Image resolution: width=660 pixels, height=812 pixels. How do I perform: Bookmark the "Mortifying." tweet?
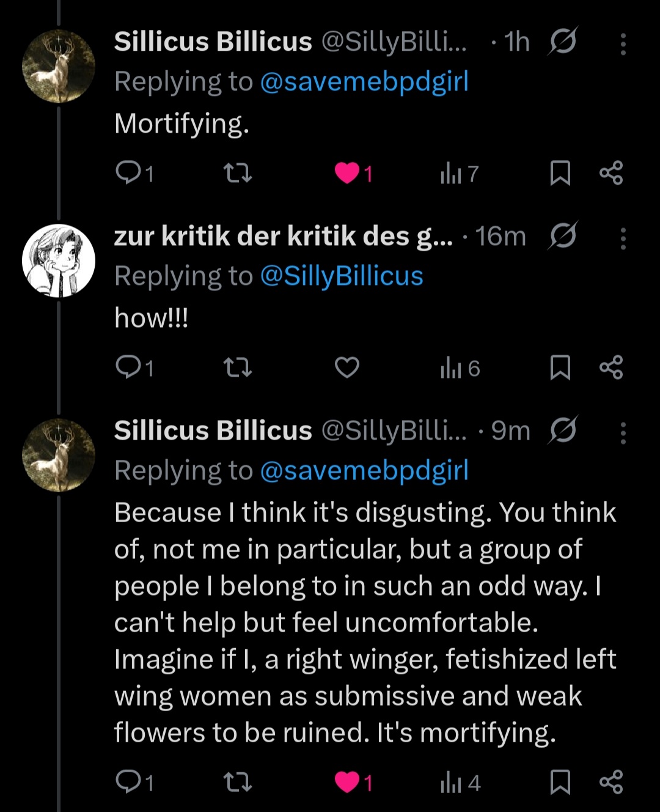point(560,174)
